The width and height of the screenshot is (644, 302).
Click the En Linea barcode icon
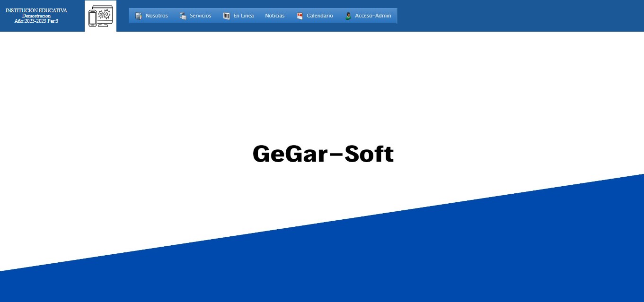tap(227, 16)
